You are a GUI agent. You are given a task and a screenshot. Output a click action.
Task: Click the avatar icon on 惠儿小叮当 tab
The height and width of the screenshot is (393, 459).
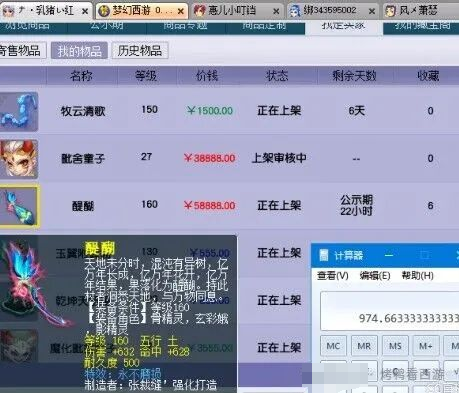(199, 11)
